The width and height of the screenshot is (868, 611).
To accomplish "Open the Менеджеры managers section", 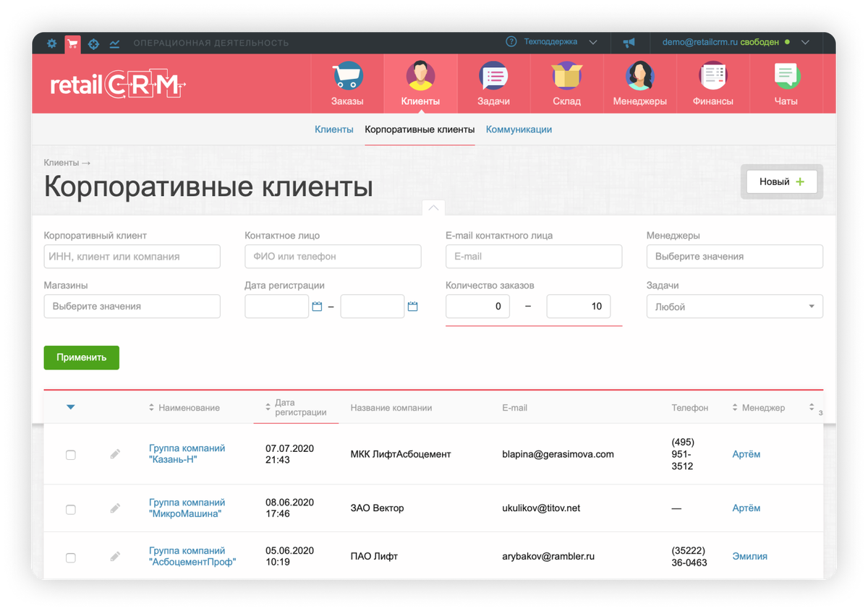I will (x=639, y=84).
